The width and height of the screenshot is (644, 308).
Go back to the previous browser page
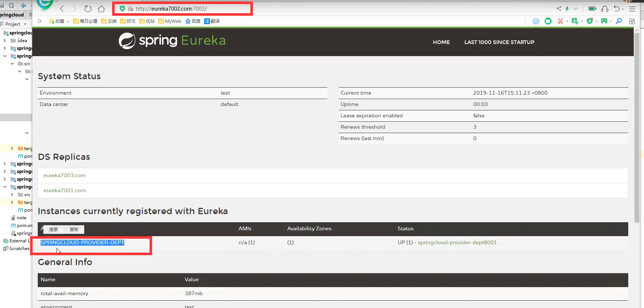(x=62, y=8)
